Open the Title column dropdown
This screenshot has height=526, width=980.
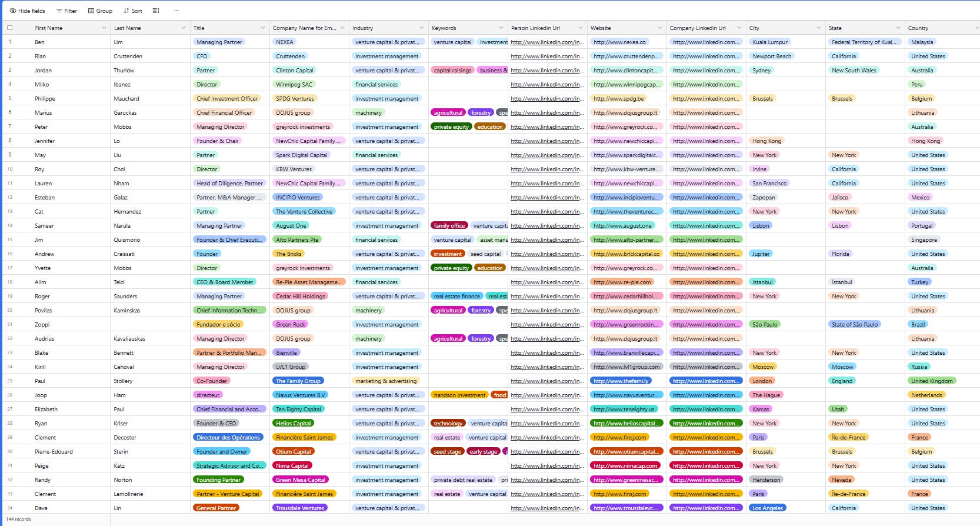pos(263,28)
